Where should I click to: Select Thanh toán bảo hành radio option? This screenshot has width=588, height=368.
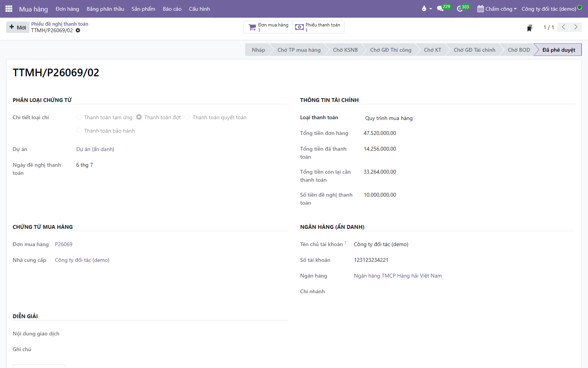coord(79,131)
